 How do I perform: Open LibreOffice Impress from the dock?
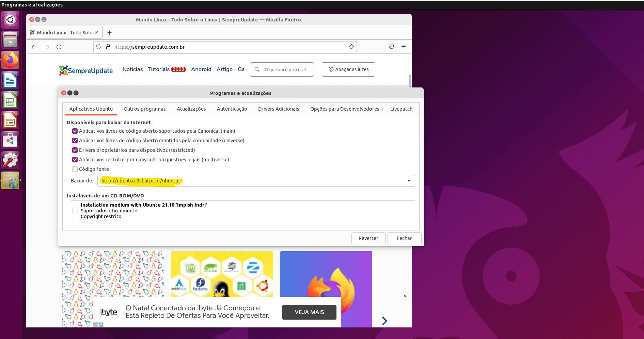[10, 120]
